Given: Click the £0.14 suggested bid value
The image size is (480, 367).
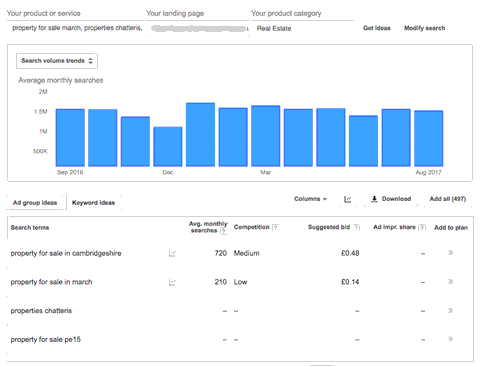Looking at the screenshot, I should pos(350,282).
